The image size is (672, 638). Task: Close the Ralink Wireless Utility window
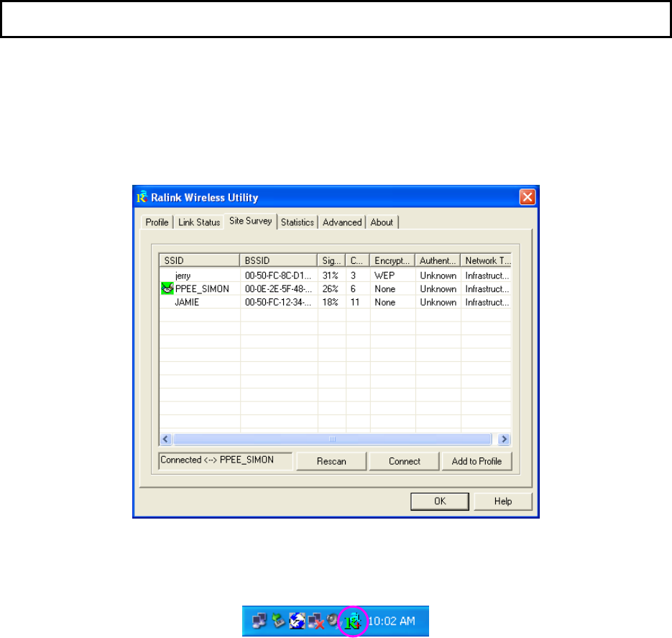pos(527,197)
